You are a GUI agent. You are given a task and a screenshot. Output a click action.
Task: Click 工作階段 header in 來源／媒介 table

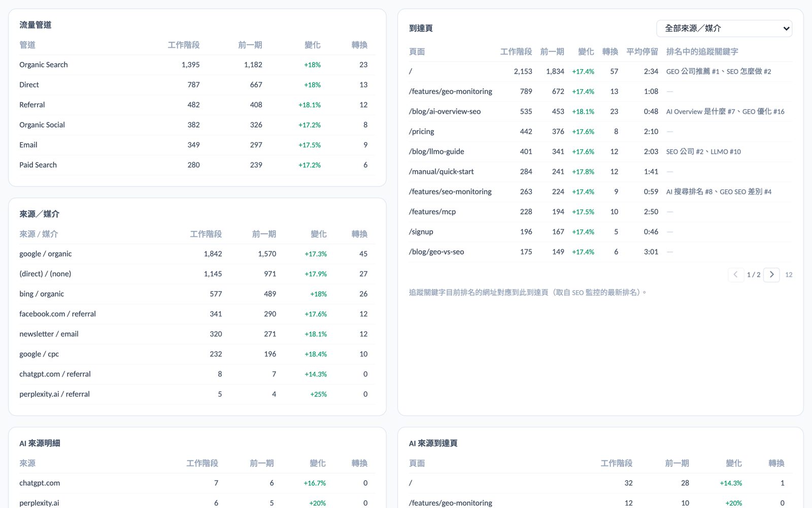tap(206, 234)
